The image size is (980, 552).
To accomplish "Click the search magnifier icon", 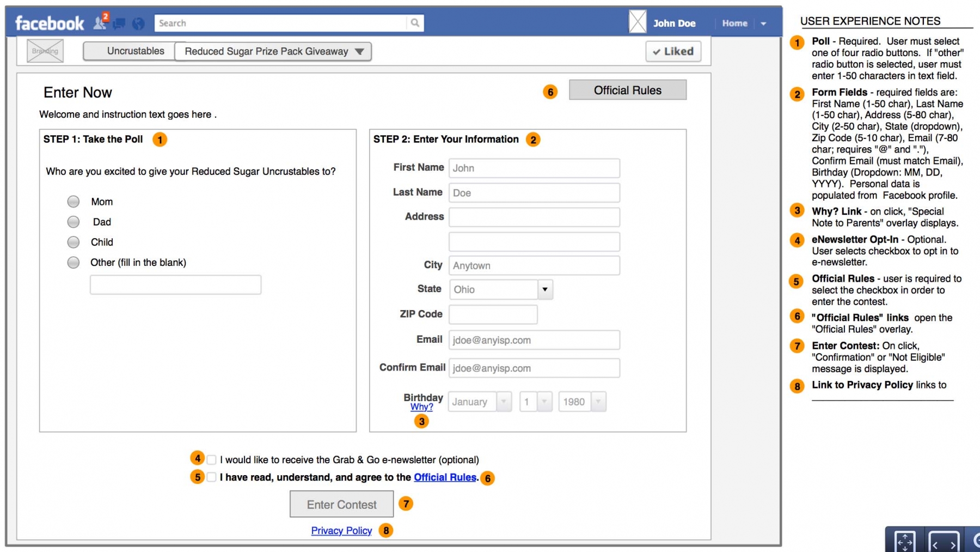I will pyautogui.click(x=415, y=23).
